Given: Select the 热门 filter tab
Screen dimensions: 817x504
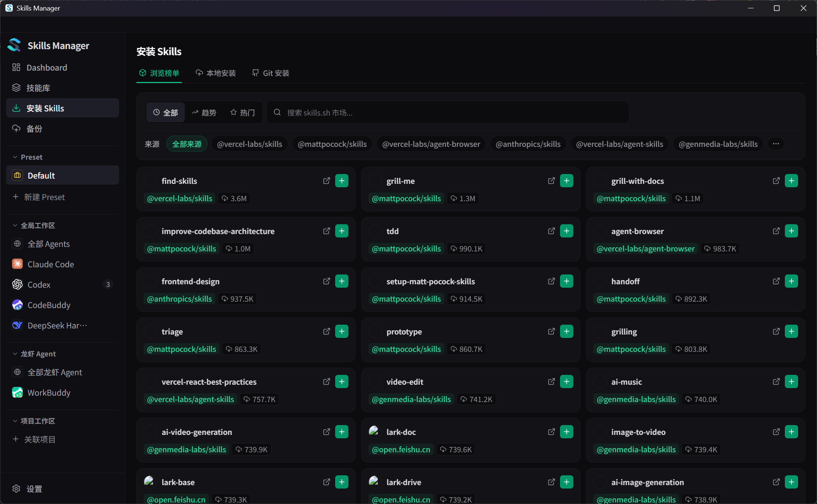Looking at the screenshot, I should point(243,113).
